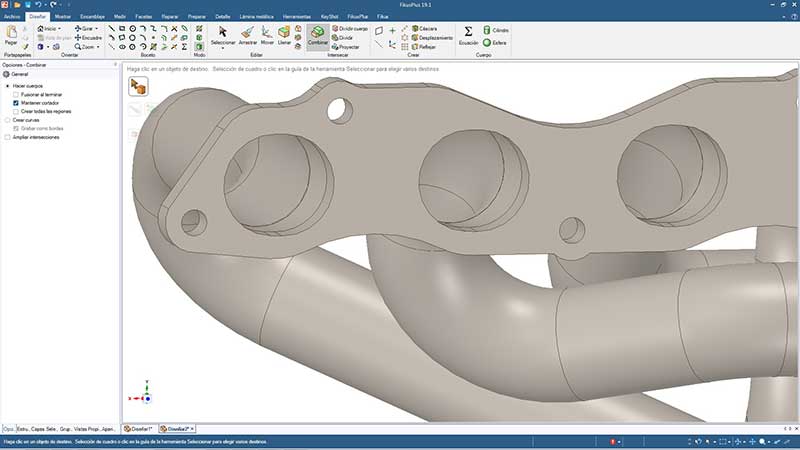This screenshot has width=800, height=450.
Task: Click the select target object guide icon
Action: (x=138, y=88)
